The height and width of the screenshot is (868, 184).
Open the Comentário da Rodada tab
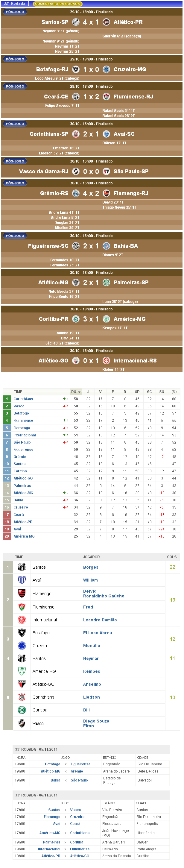(57, 4)
